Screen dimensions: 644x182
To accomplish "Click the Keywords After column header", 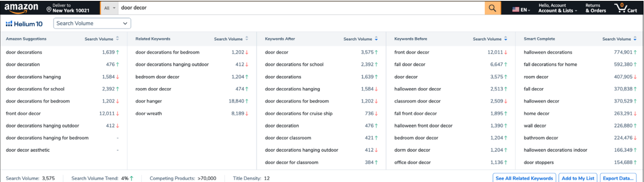I will [x=280, y=39].
